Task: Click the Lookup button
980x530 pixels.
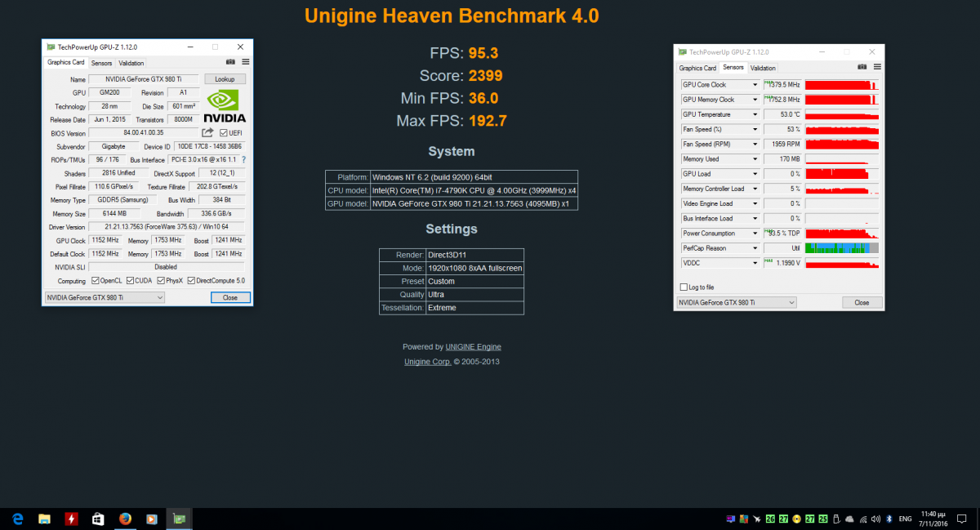Action: coord(225,79)
